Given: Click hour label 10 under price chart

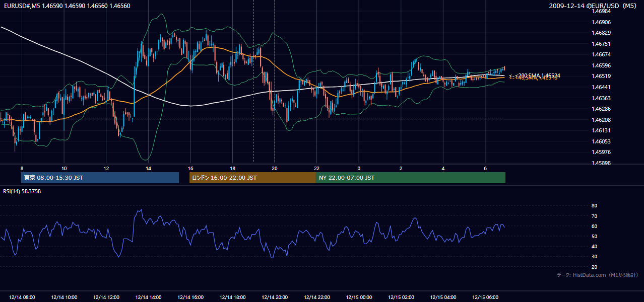Looking at the screenshot, I should click(x=64, y=168).
